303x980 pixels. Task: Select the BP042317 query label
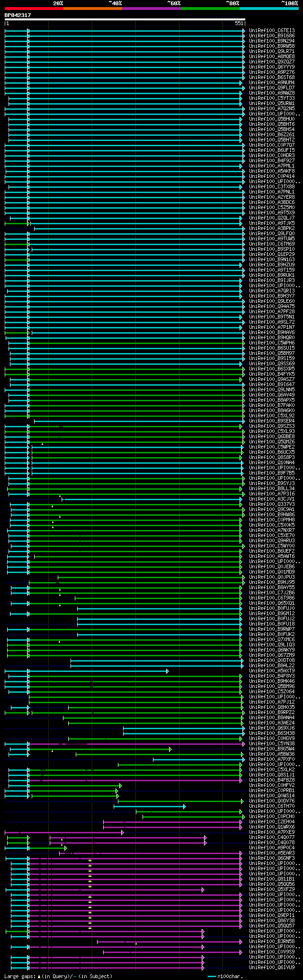pyautogui.click(x=18, y=15)
